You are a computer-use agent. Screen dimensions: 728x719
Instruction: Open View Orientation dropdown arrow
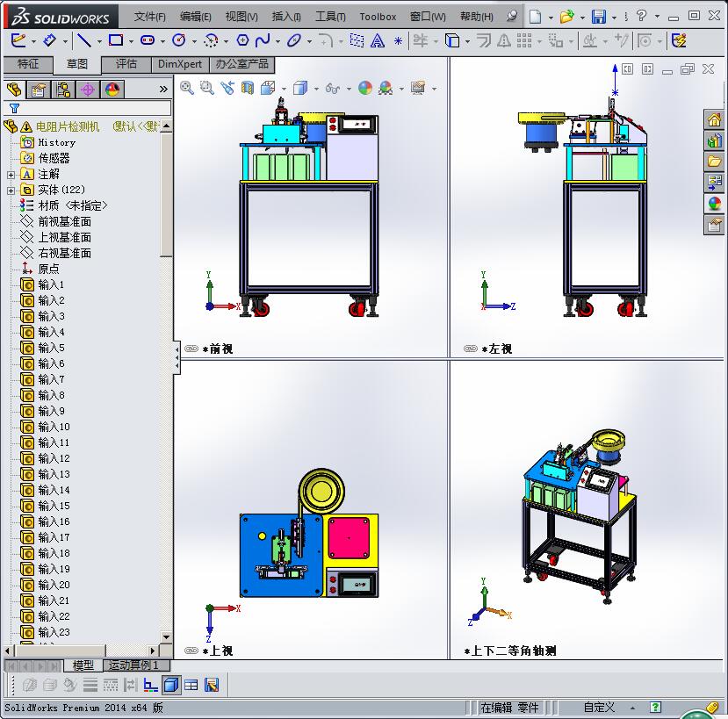click(284, 88)
